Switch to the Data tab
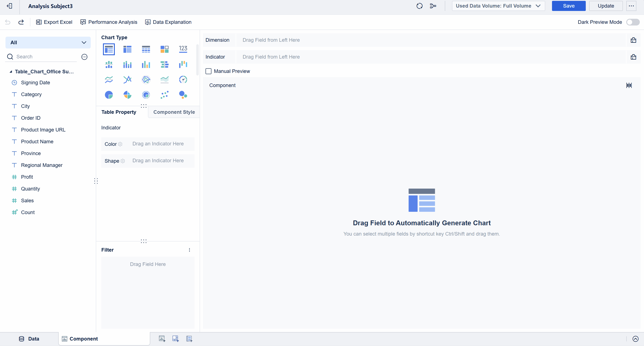The width and height of the screenshot is (644, 346). [x=29, y=339]
